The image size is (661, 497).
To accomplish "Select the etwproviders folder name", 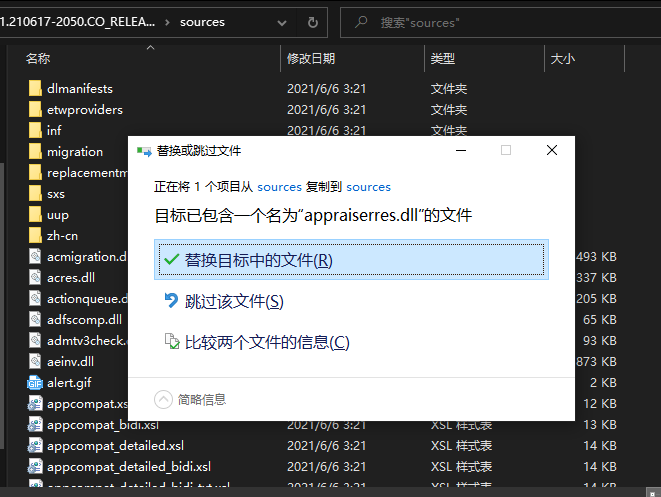I will [x=85, y=110].
